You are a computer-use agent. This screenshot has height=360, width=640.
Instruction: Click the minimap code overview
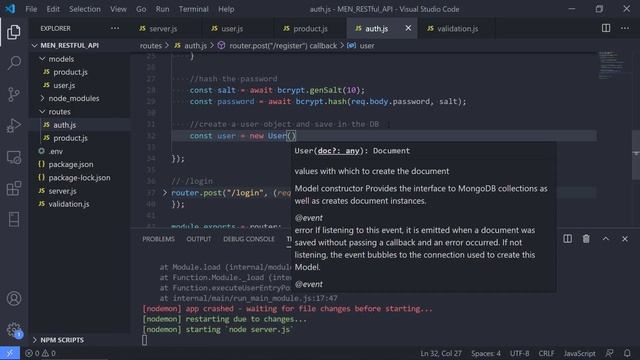click(611, 65)
